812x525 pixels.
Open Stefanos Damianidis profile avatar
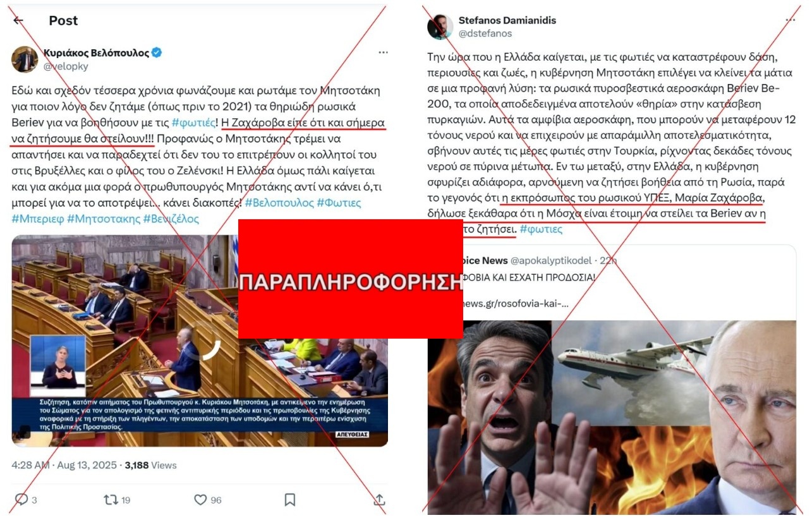tap(440, 27)
